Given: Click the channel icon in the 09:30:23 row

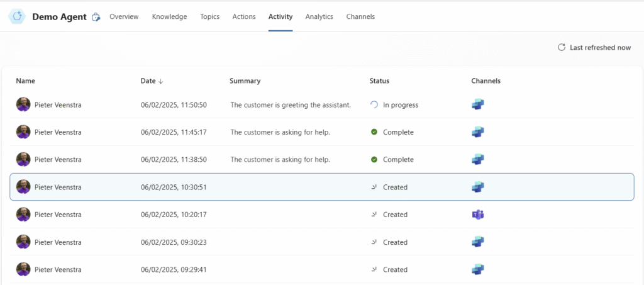Looking at the screenshot, I should pos(478,242).
